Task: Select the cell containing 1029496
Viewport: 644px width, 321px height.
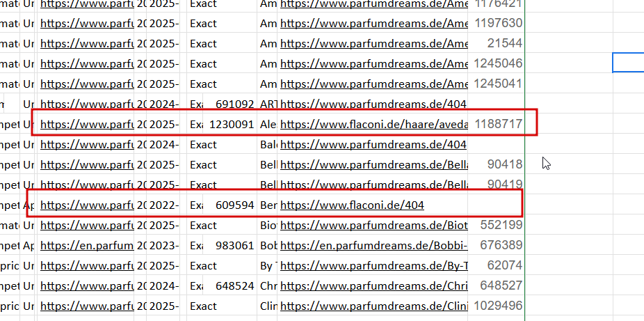Action: [497, 306]
